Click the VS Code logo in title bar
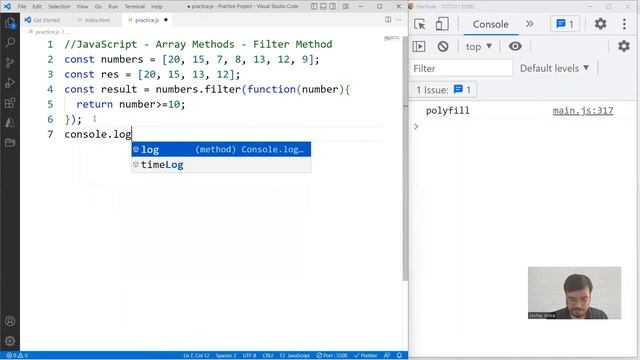The image size is (640, 360). pos(7,7)
